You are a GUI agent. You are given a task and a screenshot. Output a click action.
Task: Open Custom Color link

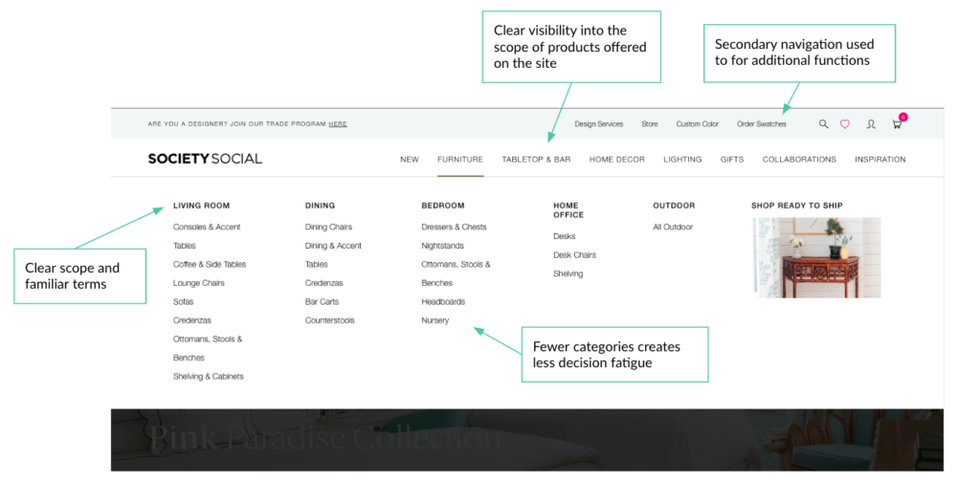pyautogui.click(x=698, y=123)
